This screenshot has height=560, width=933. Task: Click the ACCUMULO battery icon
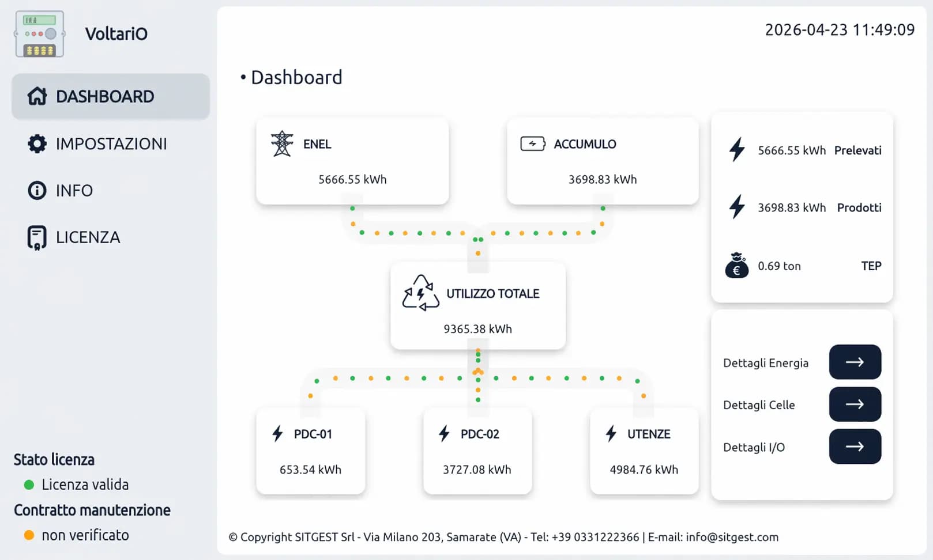tap(533, 144)
